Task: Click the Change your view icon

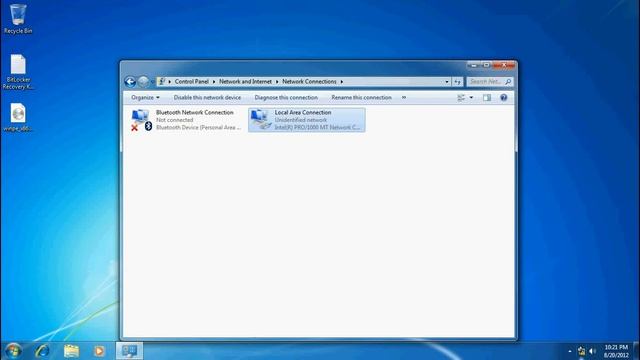Action: tap(461, 98)
